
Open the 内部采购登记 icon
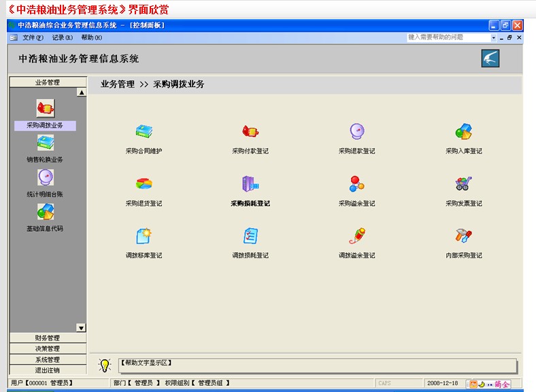(x=464, y=236)
